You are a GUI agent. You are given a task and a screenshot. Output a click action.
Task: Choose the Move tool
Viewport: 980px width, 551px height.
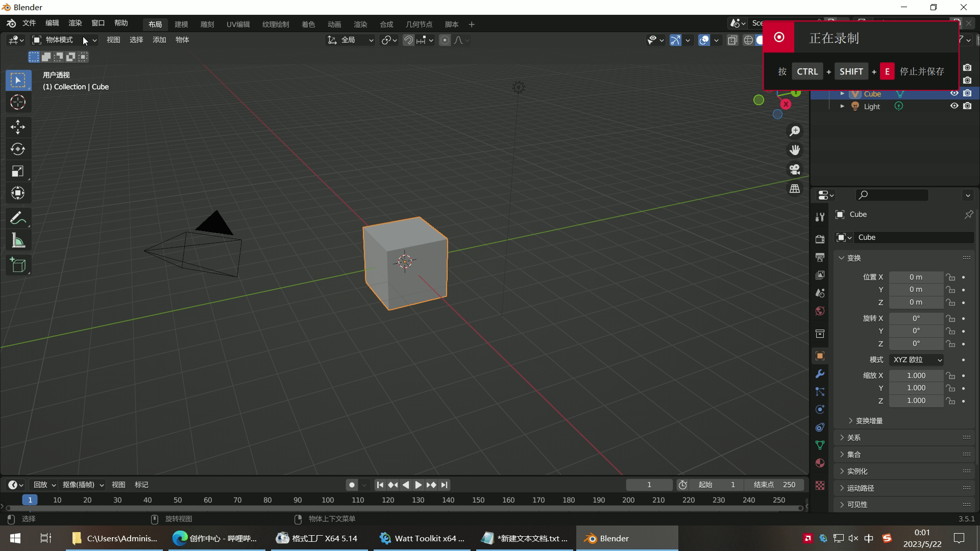point(18,127)
